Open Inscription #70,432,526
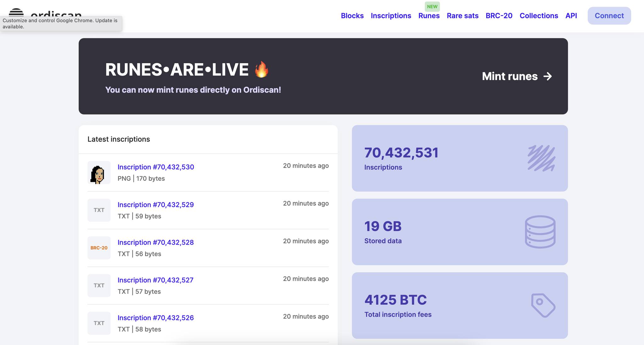Screen dimensions: 644x345 [156, 318]
